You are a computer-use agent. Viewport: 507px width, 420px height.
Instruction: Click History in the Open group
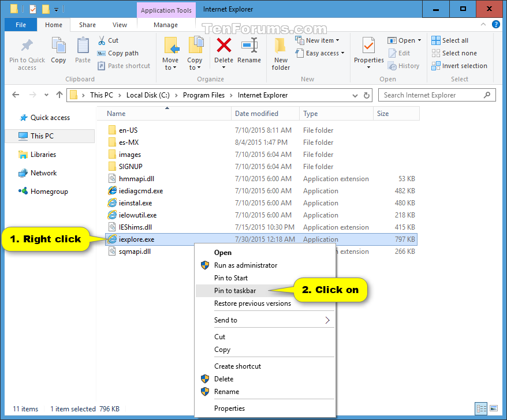[x=404, y=66]
